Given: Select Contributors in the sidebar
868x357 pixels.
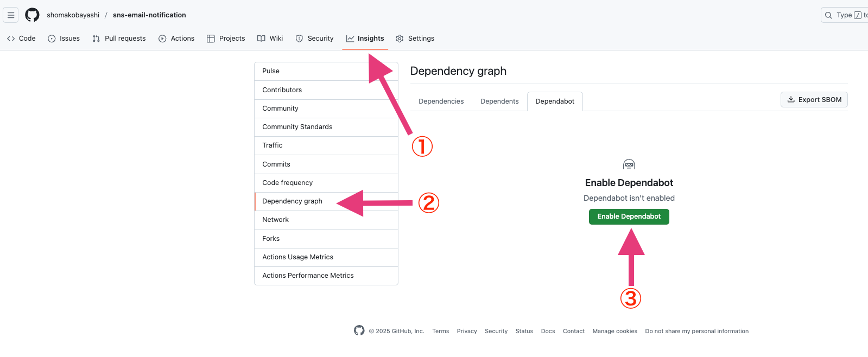Looking at the screenshot, I should (326, 90).
